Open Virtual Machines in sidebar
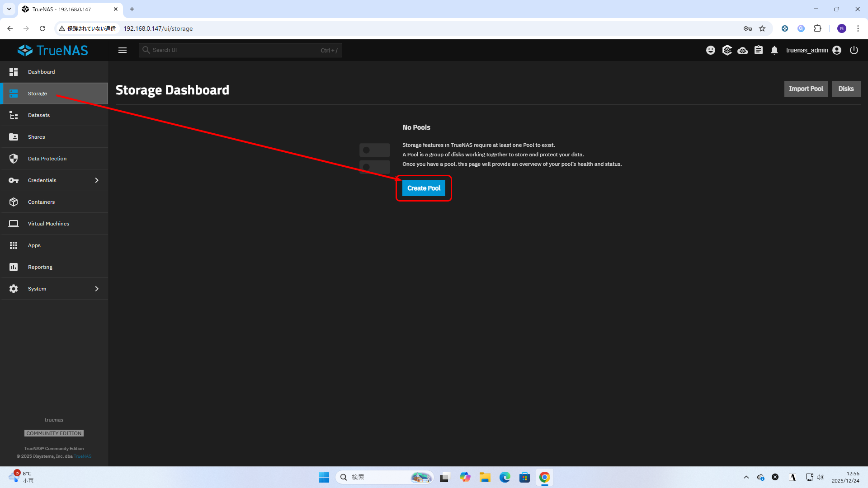The image size is (868, 488). (x=48, y=224)
